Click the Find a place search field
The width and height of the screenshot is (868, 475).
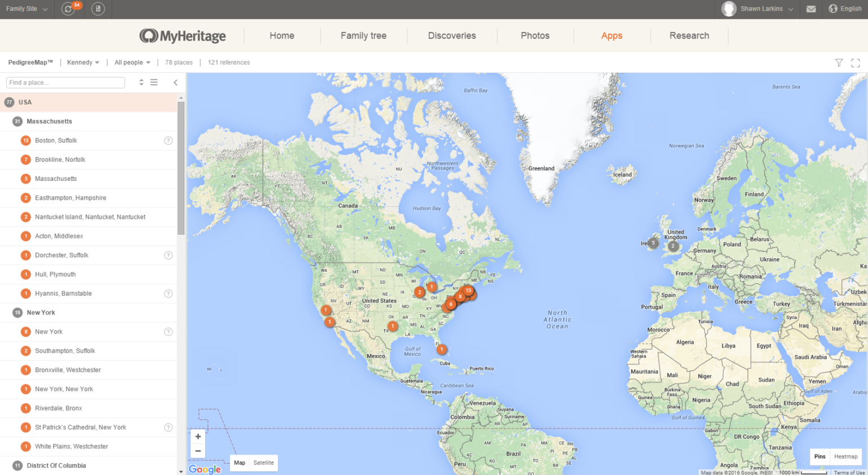click(65, 82)
